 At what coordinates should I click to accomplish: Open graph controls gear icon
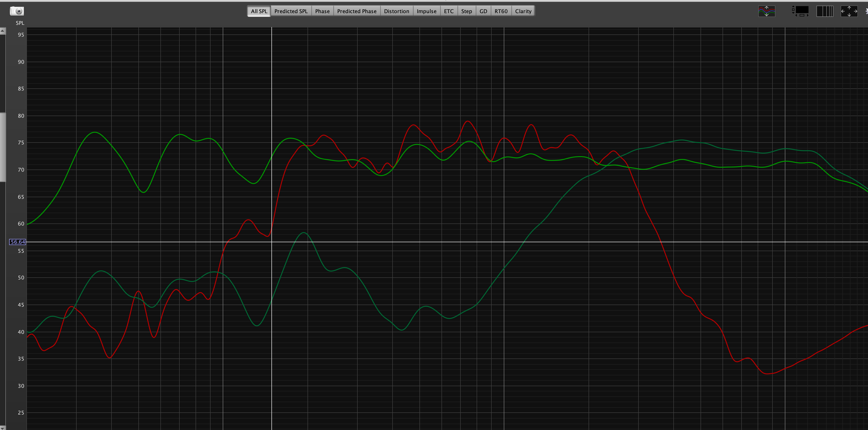coord(866,11)
